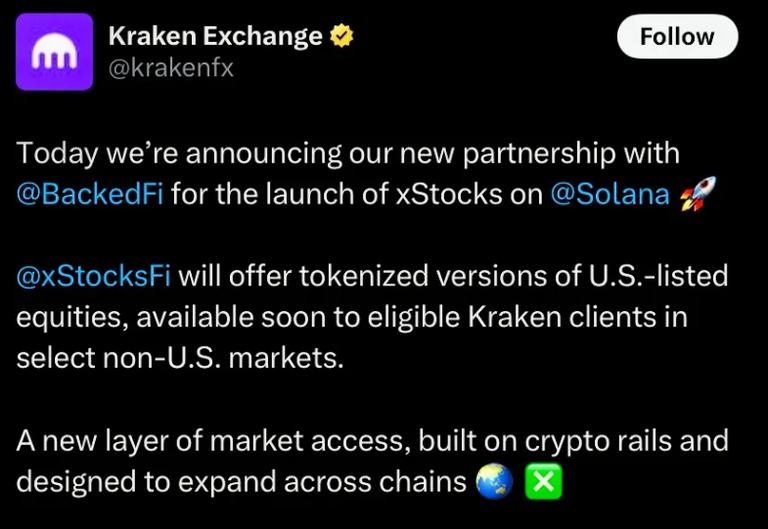The height and width of the screenshot is (529, 768).
Task: Follow the Kraken Exchange account
Action: click(x=677, y=36)
